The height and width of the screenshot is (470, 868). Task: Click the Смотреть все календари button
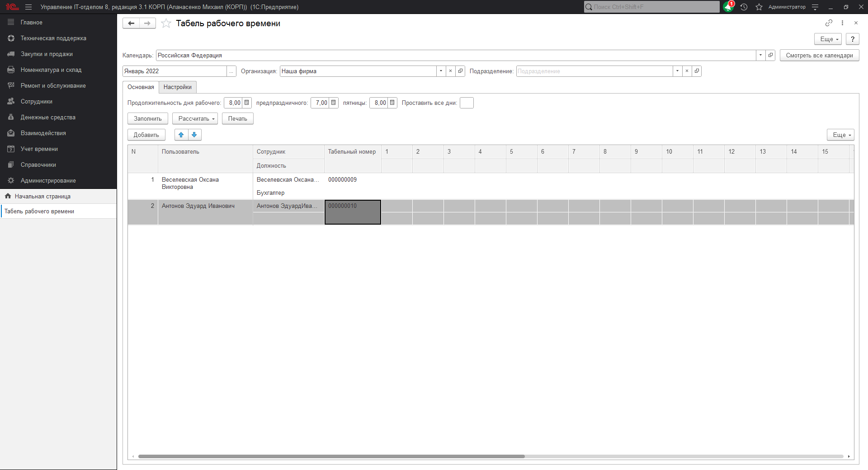(819, 55)
